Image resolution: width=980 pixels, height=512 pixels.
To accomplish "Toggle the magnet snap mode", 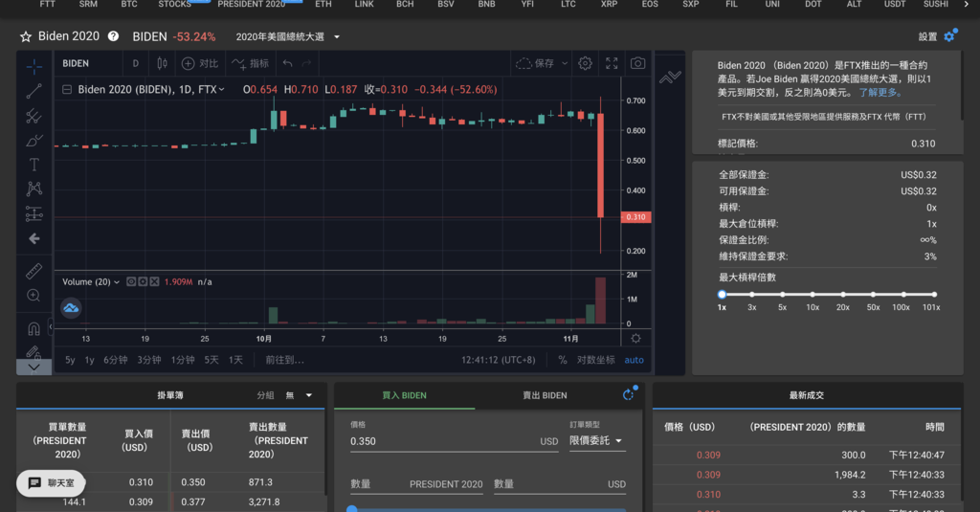I will point(33,328).
